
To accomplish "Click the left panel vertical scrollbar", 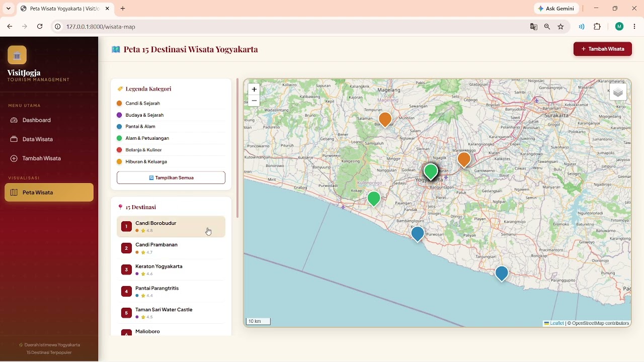I will (237, 148).
